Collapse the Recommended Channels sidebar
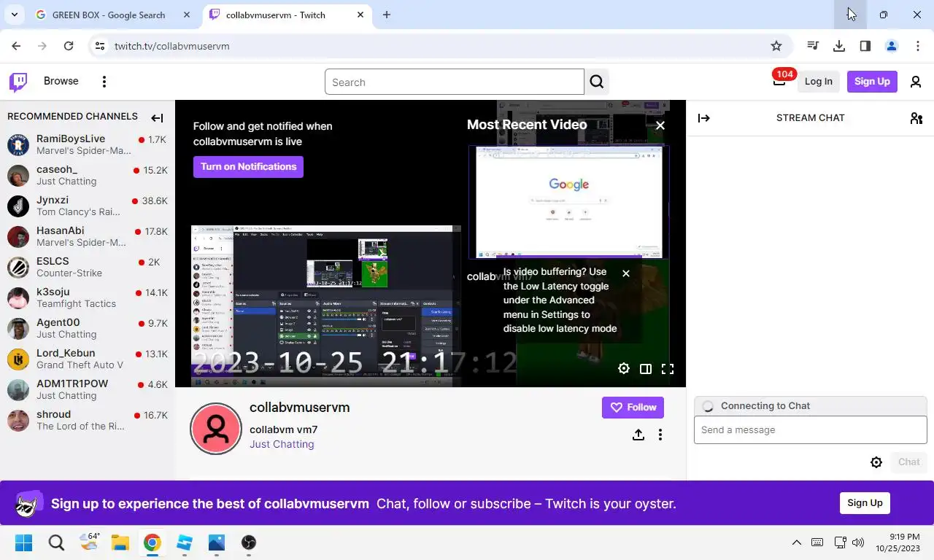 coord(157,118)
